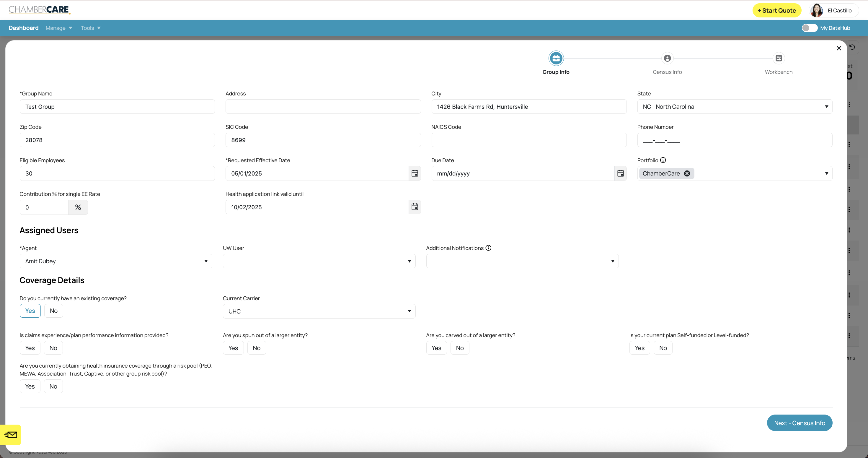Click the Census Info person step icon
Image resolution: width=868 pixels, height=458 pixels.
[x=667, y=58]
